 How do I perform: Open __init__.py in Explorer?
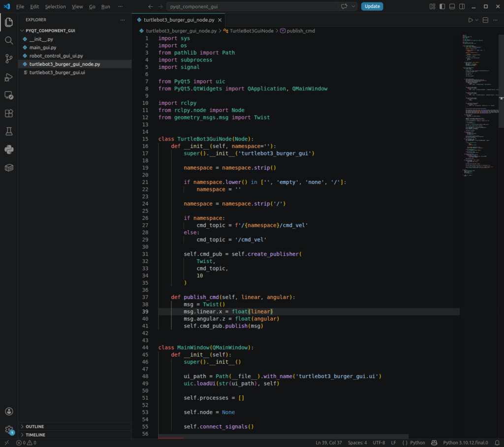75,39
